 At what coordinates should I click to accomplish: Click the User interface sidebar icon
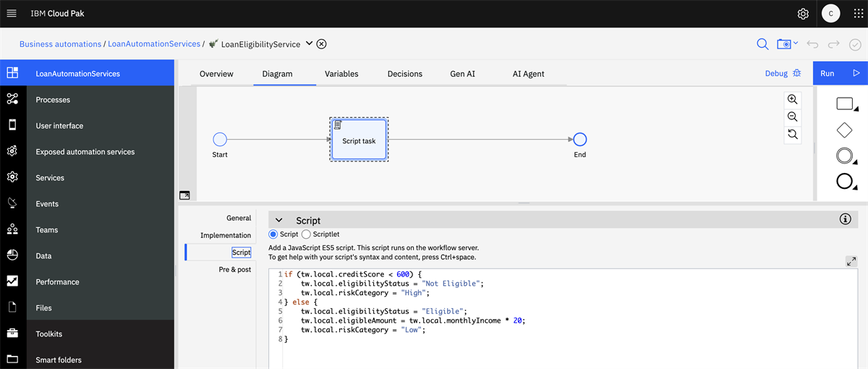click(x=12, y=125)
